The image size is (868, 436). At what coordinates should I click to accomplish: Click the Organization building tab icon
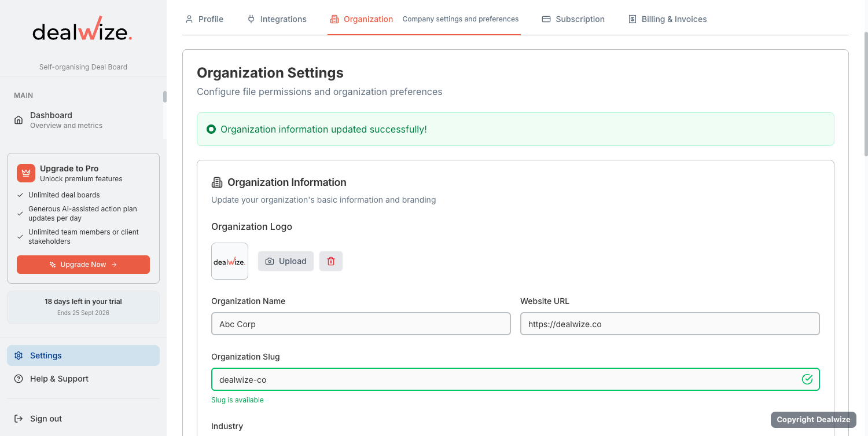(x=334, y=19)
